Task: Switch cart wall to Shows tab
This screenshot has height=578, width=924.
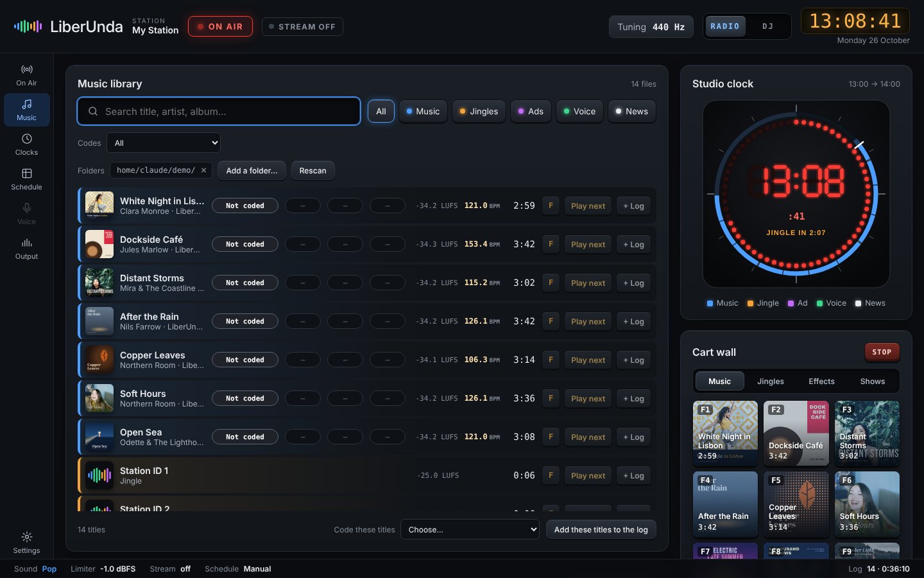Action: pyautogui.click(x=872, y=381)
